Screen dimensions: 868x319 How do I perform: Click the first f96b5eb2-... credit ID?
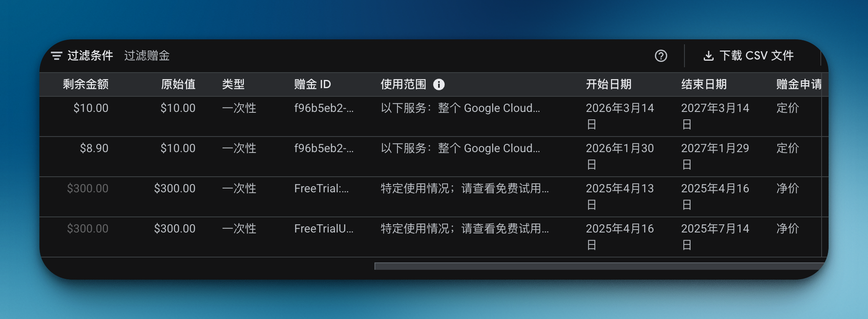(x=324, y=108)
